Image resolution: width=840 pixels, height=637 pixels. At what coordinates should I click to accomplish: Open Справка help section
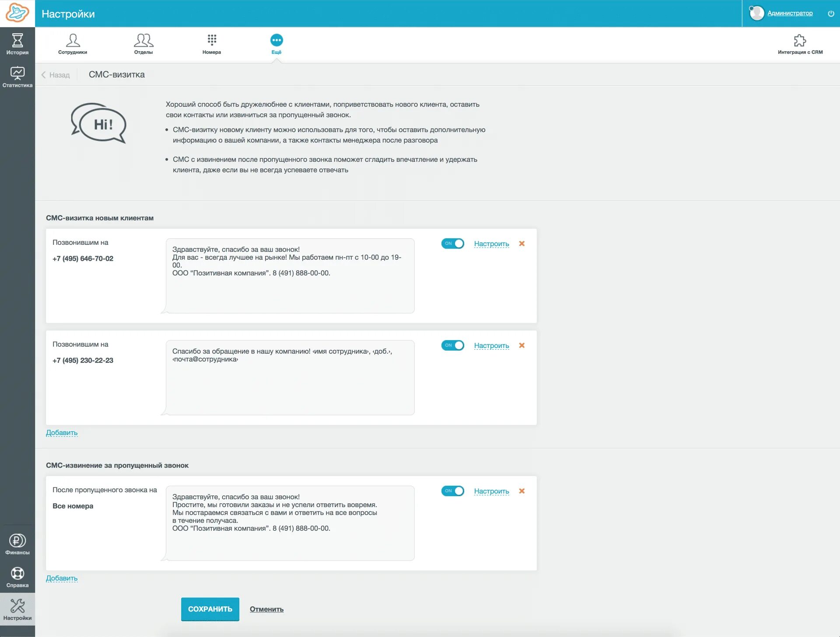point(17,577)
